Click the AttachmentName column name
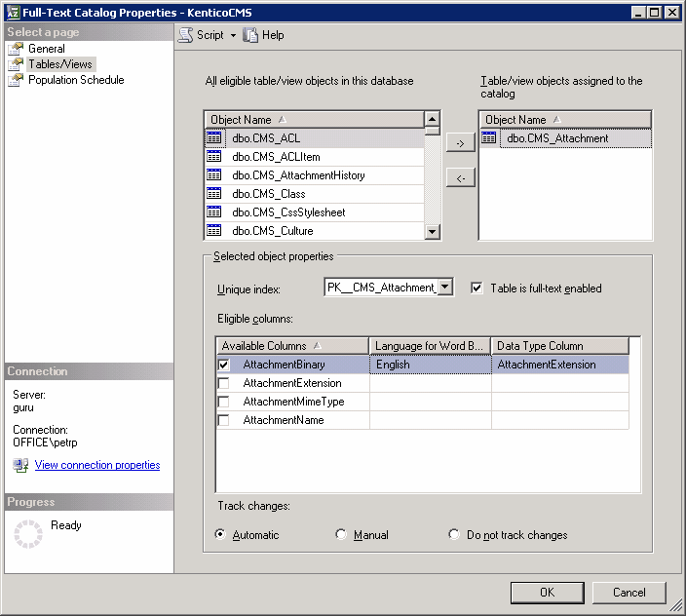This screenshot has width=686, height=616. (284, 420)
